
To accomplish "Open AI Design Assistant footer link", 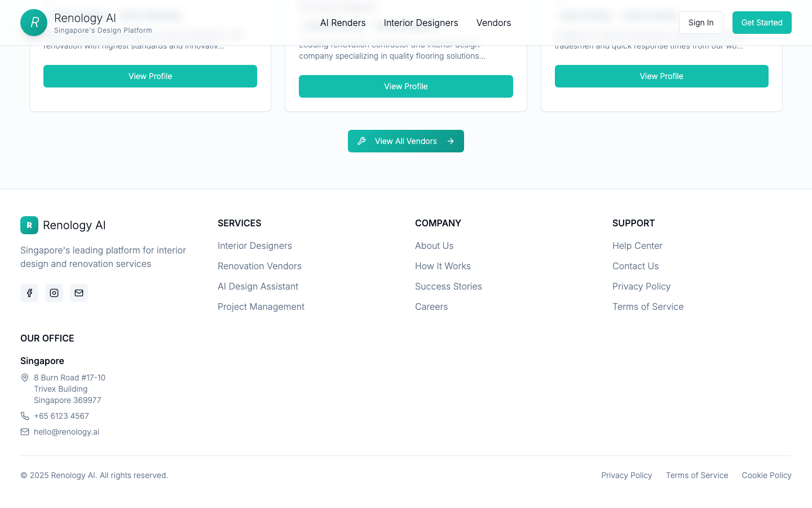I will [258, 286].
